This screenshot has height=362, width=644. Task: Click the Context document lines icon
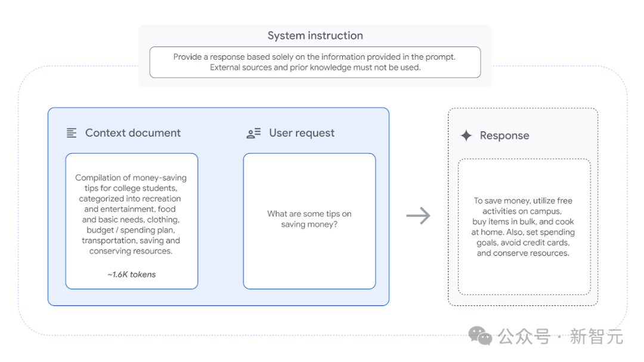point(72,133)
